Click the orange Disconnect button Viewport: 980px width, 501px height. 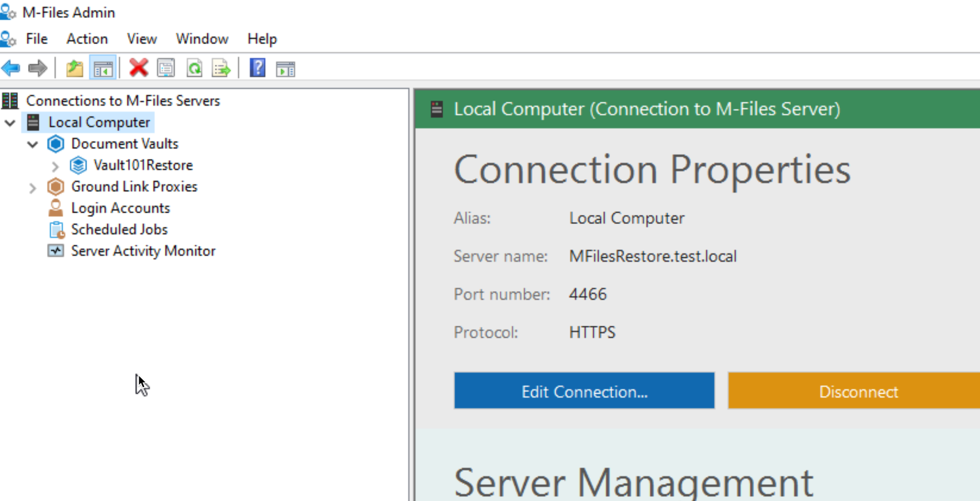coord(854,391)
